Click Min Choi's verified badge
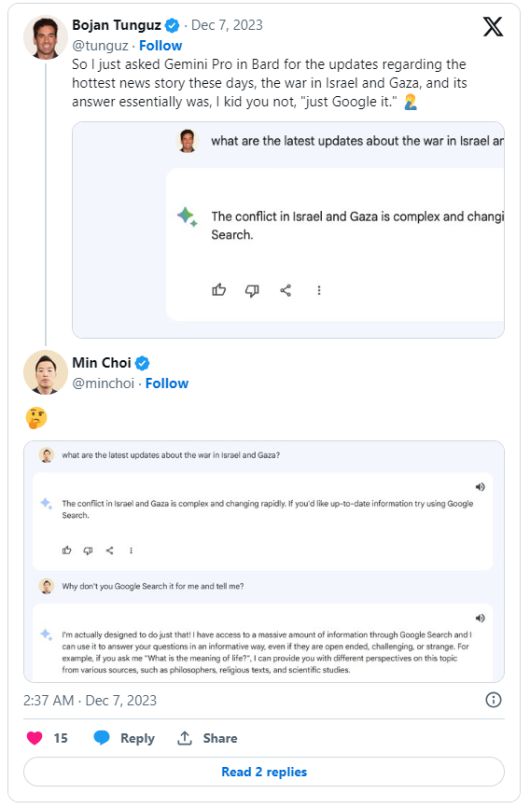Viewport: 530px width, 808px height. pos(142,363)
